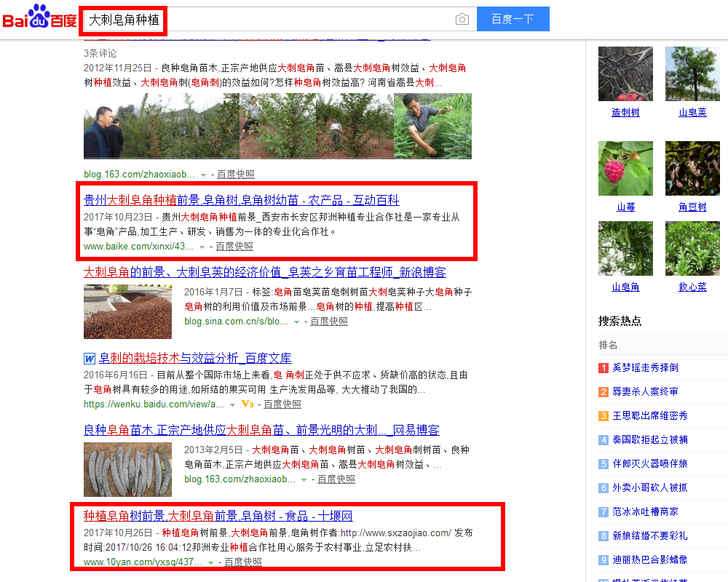This screenshot has height=582, width=728.
Task: Open 百度快照 for the www.10yan.com result
Action: (x=243, y=562)
